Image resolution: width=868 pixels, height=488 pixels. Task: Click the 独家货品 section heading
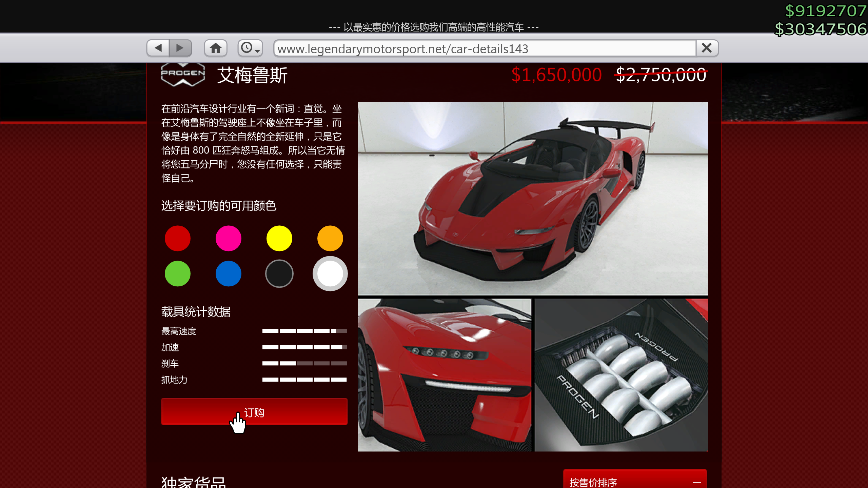click(x=194, y=481)
